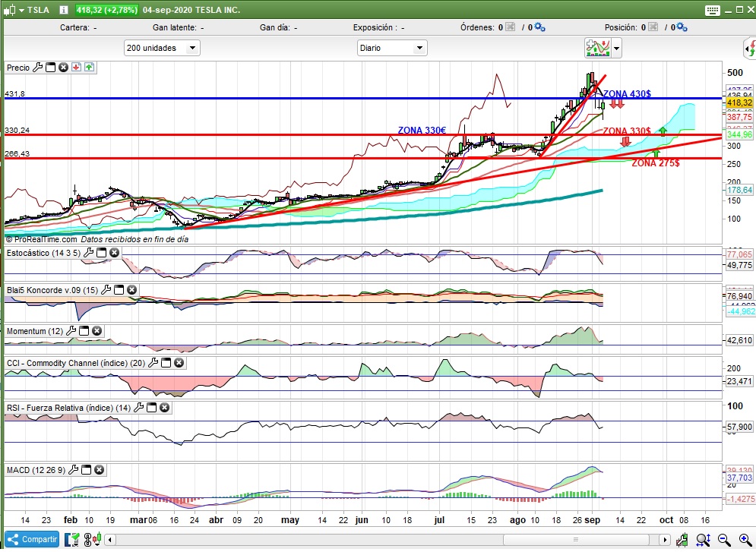Open Estocástico indicator settings wrench
Screen dimensions: 756x552
(x=89, y=252)
